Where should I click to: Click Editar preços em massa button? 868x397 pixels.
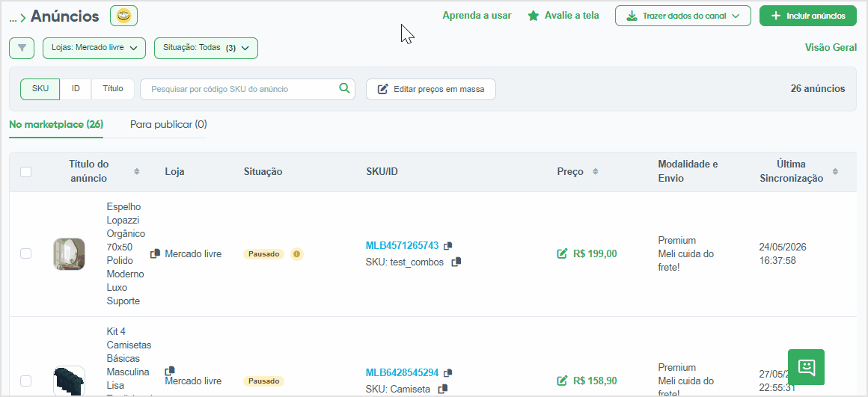point(431,89)
